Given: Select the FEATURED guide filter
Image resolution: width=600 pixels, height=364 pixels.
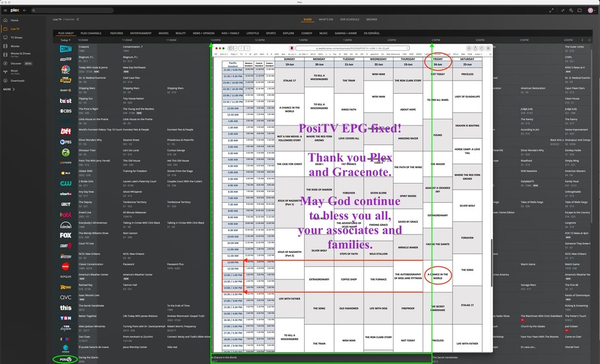Looking at the screenshot, I should click(x=117, y=33).
